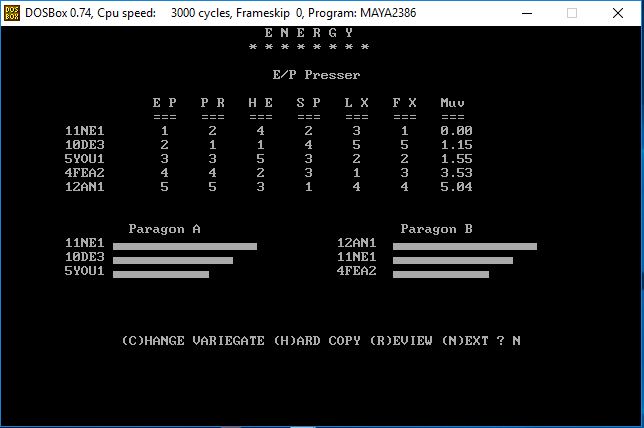Image resolution: width=644 pixels, height=428 pixels.
Task: Maximize the DOSBox window
Action: (x=572, y=13)
